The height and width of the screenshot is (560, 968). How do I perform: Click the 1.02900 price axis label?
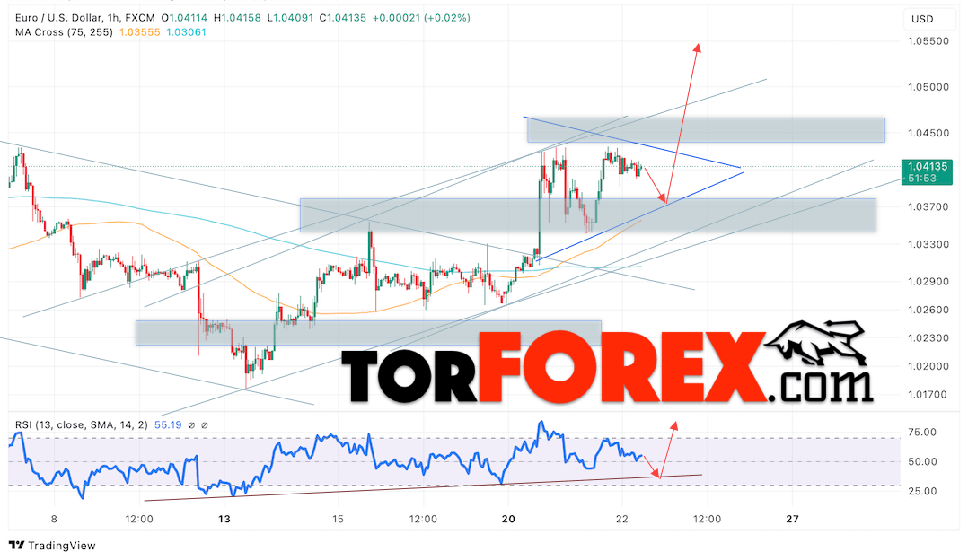click(928, 281)
